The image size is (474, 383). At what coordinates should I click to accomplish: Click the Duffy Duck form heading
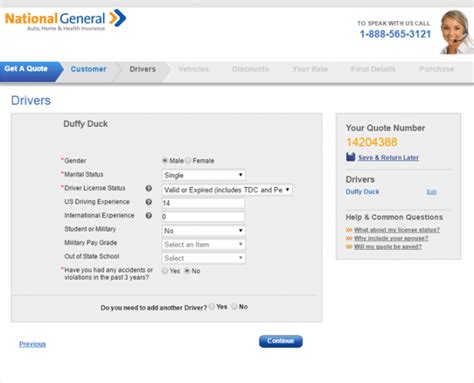click(x=85, y=124)
